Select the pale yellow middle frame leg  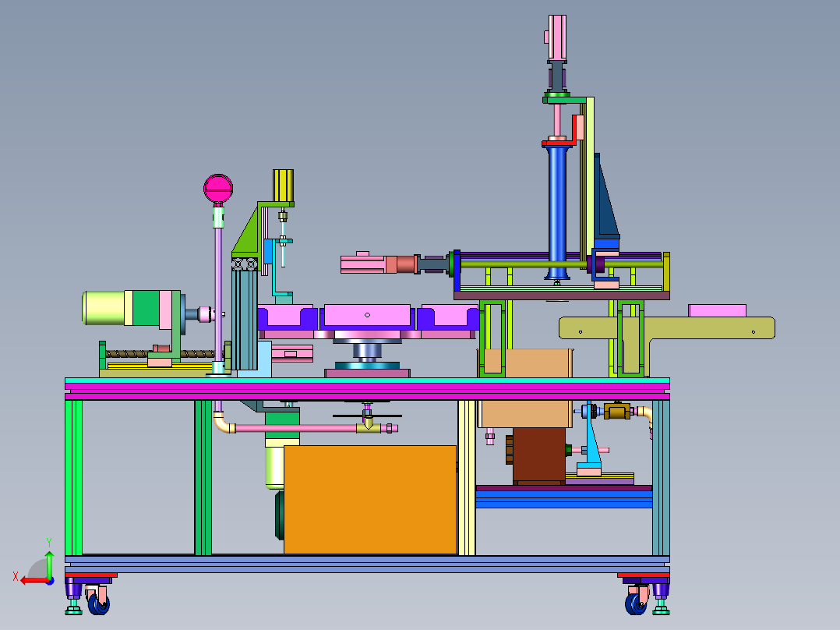[467, 477]
